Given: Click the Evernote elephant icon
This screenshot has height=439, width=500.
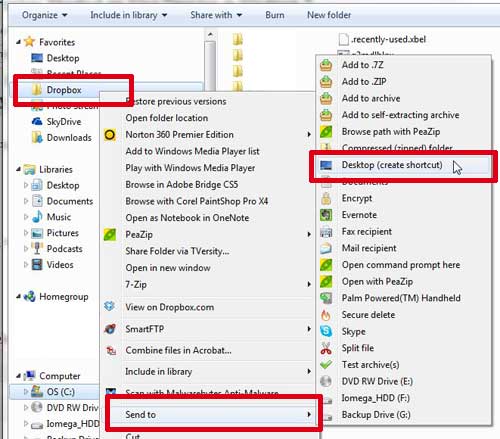Looking at the screenshot, I should (x=326, y=215).
